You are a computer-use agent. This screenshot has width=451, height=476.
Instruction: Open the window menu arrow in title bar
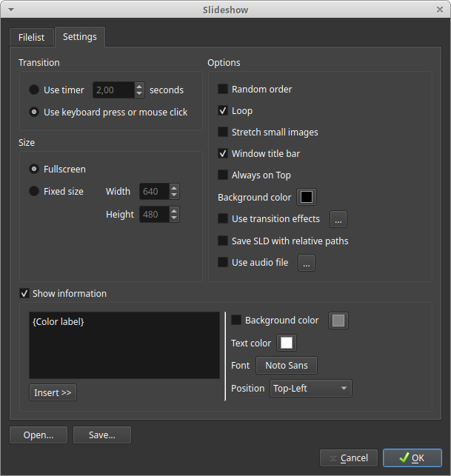(10, 10)
